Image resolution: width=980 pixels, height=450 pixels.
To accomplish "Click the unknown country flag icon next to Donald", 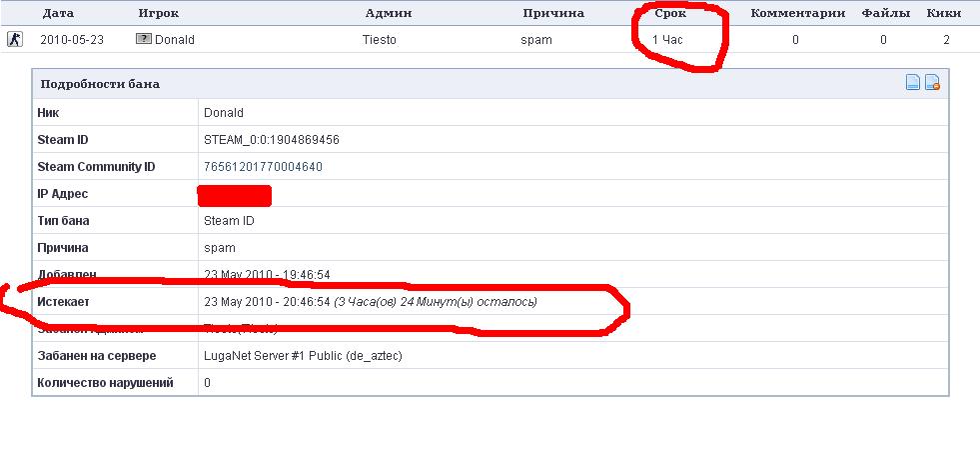I will coord(144,39).
